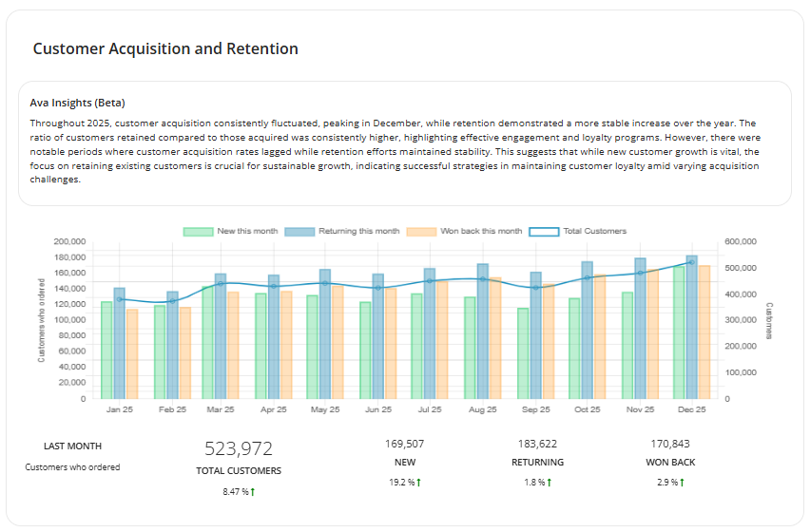Screen dimensions: 810x532
Task: Click the Ava Insights (Beta) heading
Action: 78,103
